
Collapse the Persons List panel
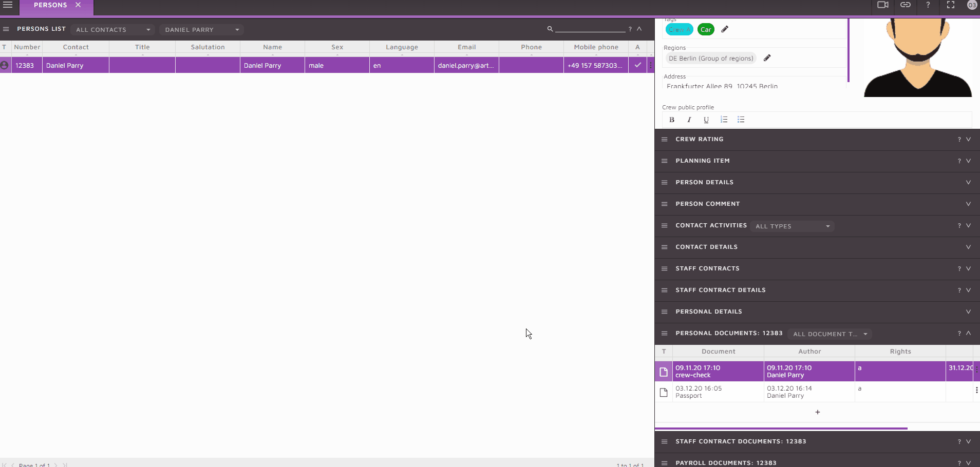coord(639,29)
